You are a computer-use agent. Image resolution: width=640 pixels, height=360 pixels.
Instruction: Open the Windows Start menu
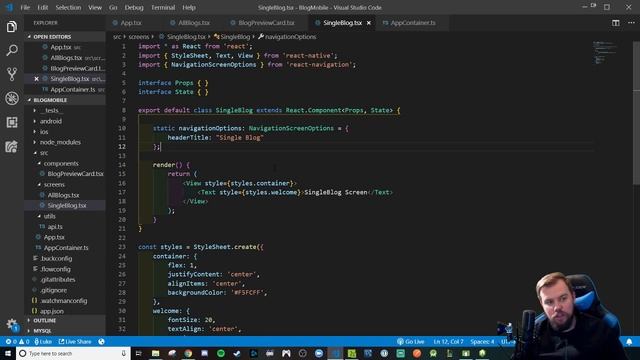point(8,353)
